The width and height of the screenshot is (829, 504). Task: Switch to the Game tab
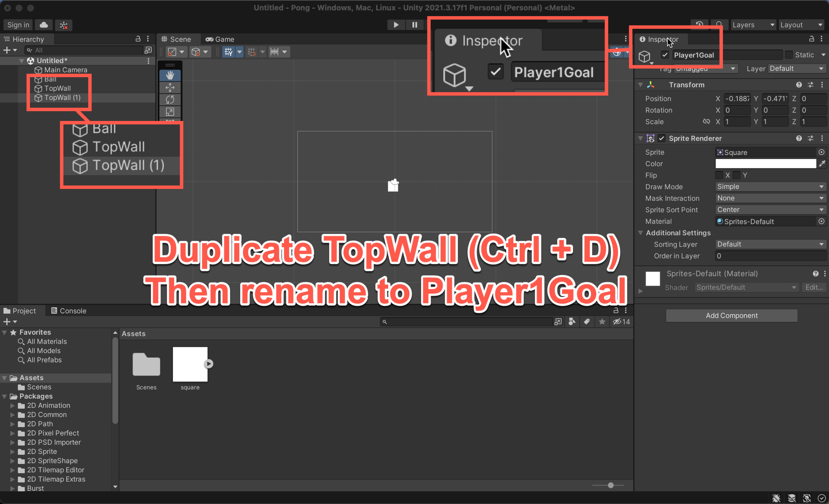(220, 39)
